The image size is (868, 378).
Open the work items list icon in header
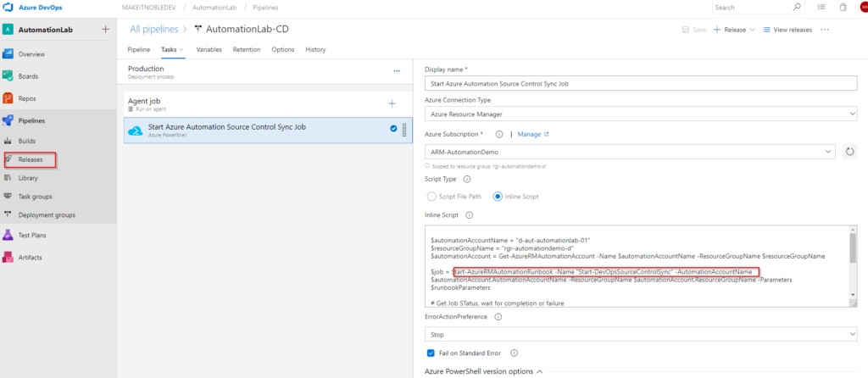coord(821,8)
